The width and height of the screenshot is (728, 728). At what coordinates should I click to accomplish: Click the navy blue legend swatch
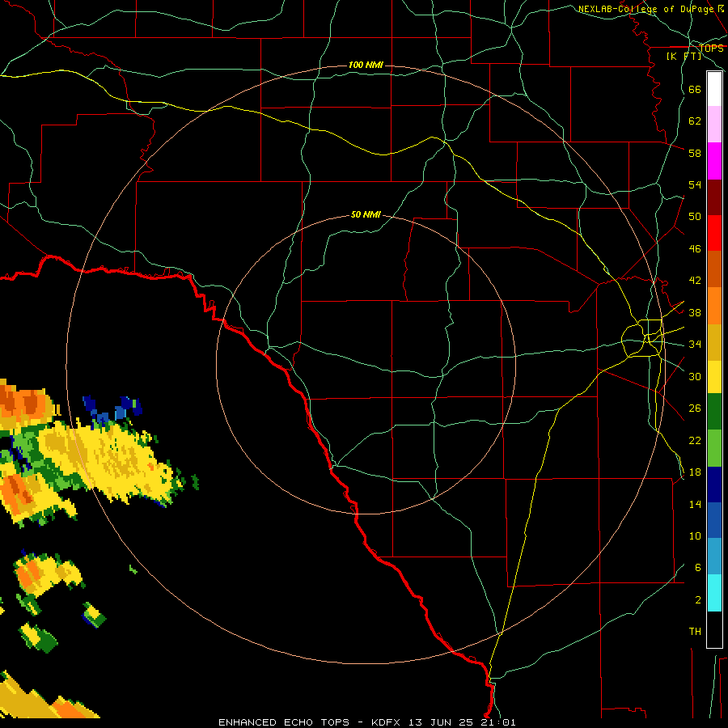click(x=714, y=485)
